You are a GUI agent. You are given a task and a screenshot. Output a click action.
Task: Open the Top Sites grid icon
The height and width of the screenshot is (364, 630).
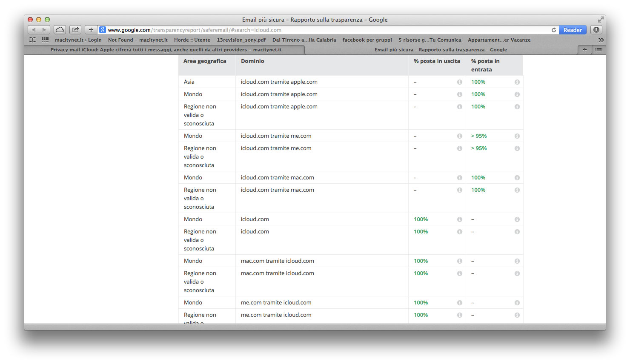pyautogui.click(x=45, y=40)
